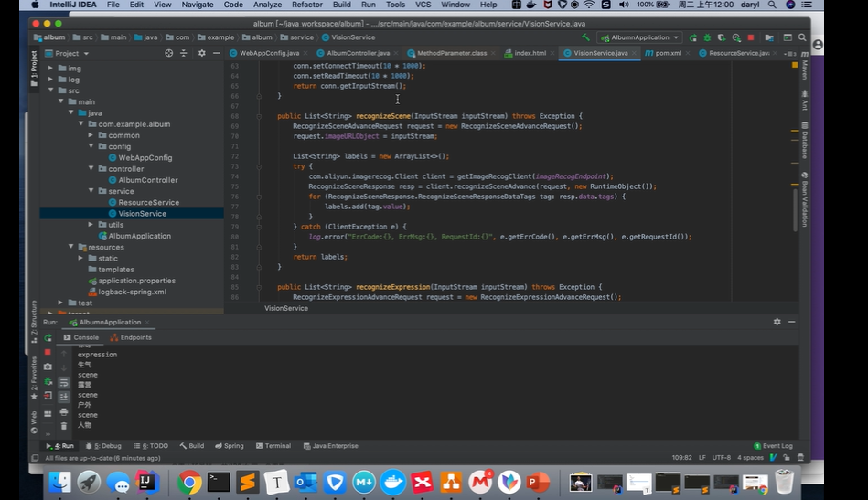Click the Restore Layout icon in the Run panel

pyautogui.click(x=48, y=414)
